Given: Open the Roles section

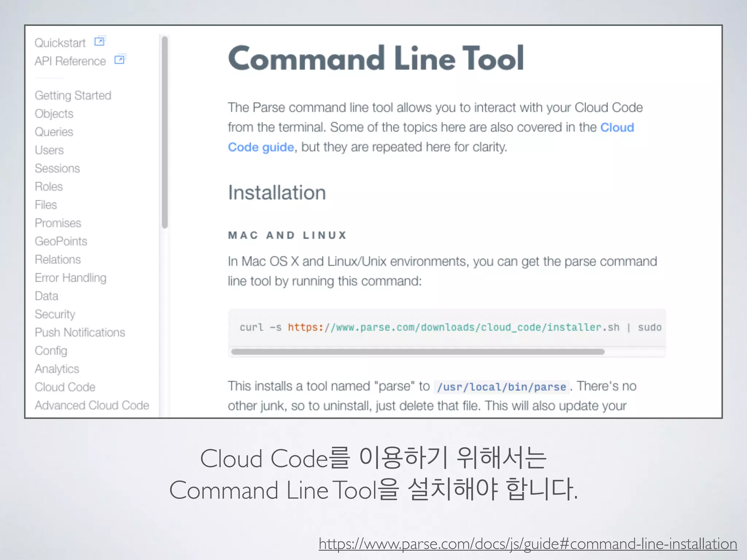Looking at the screenshot, I should click(49, 187).
